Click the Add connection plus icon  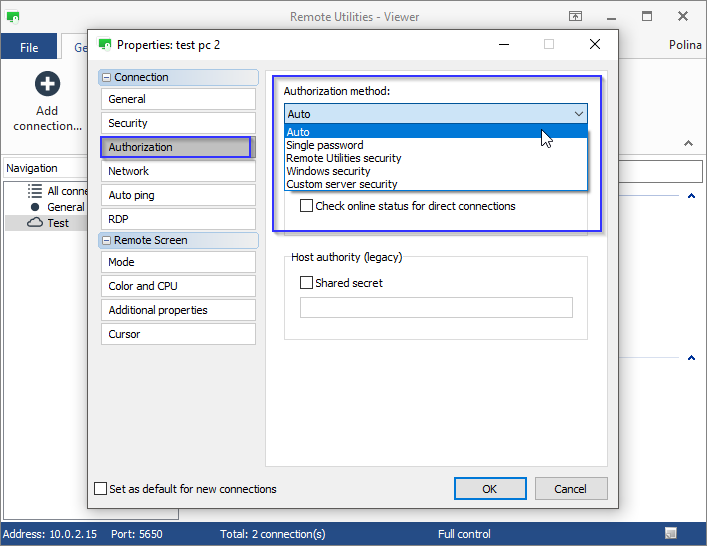pyautogui.click(x=47, y=84)
